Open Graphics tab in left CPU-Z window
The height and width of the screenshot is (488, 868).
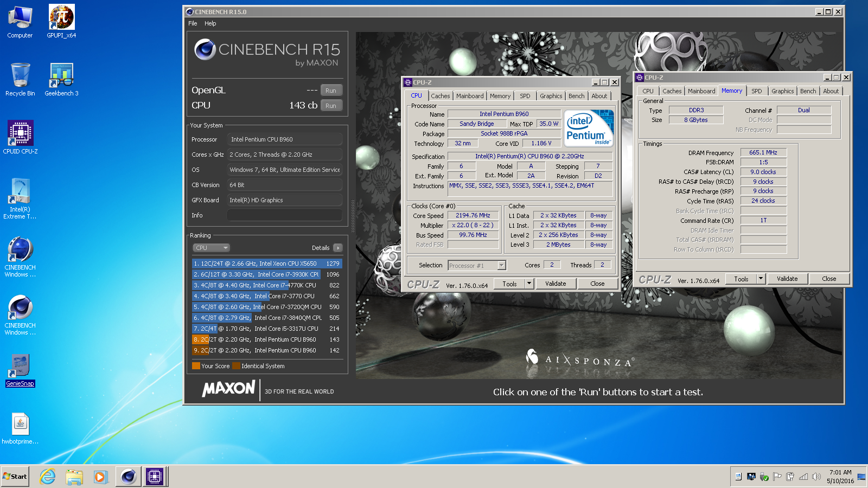coord(551,96)
